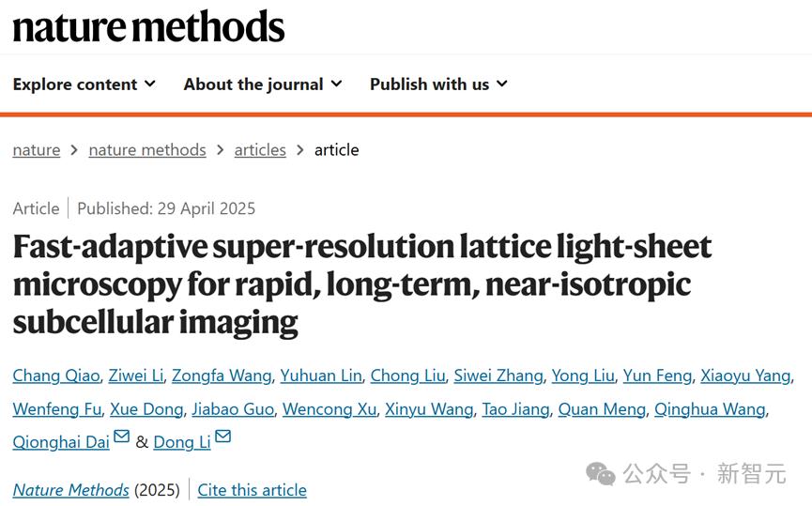
Task: Go to nature breadcrumb link
Action: click(x=37, y=150)
